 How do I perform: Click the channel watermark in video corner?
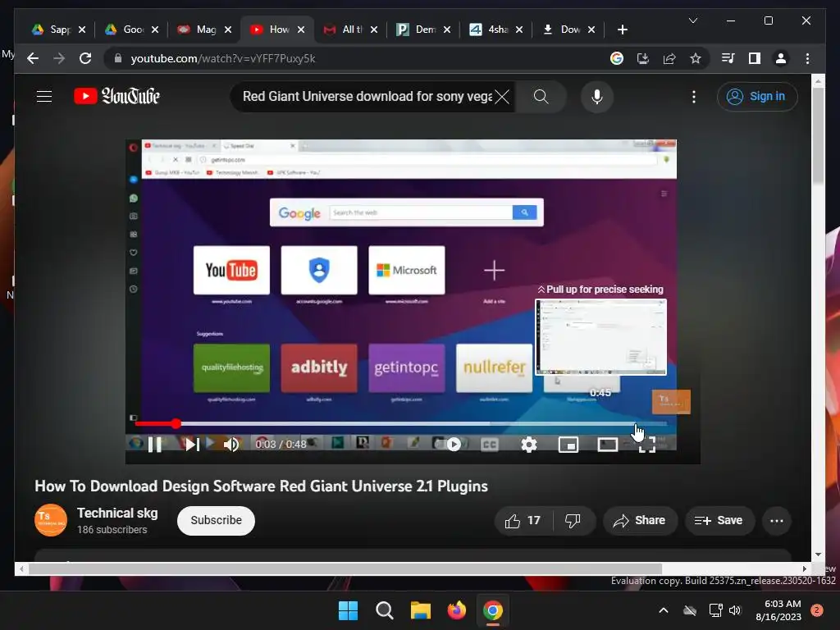(x=671, y=402)
